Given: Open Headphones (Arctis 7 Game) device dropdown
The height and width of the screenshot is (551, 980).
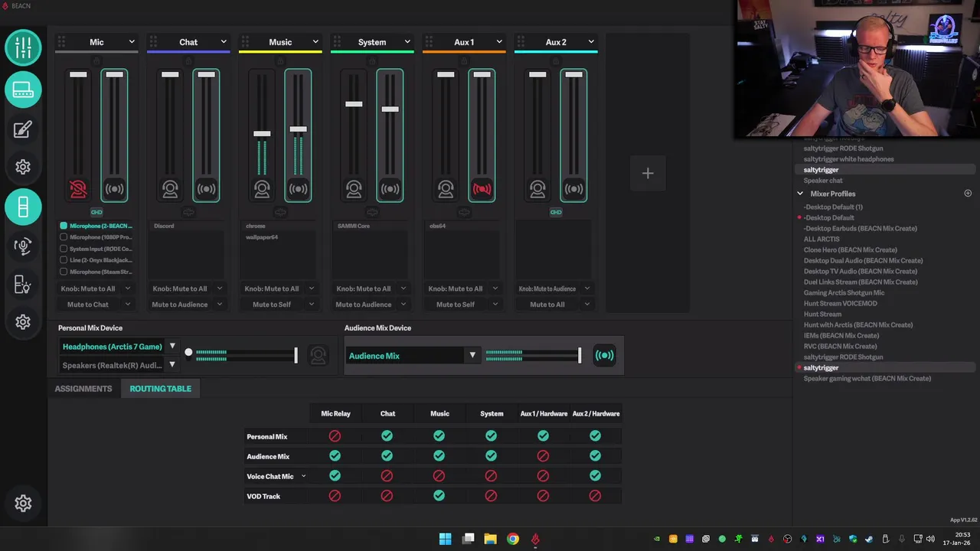Looking at the screenshot, I should tap(172, 346).
